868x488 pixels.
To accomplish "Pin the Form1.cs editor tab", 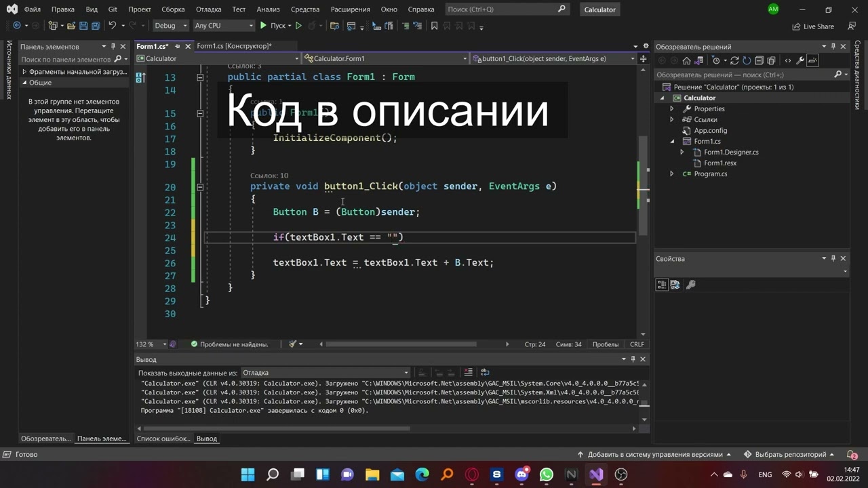I will (x=178, y=46).
